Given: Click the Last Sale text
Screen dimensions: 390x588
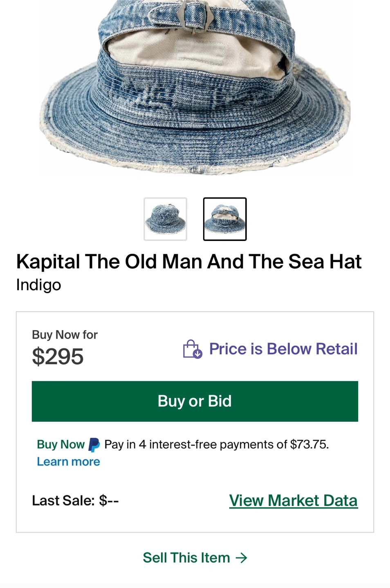Looking at the screenshot, I should coord(75,501).
